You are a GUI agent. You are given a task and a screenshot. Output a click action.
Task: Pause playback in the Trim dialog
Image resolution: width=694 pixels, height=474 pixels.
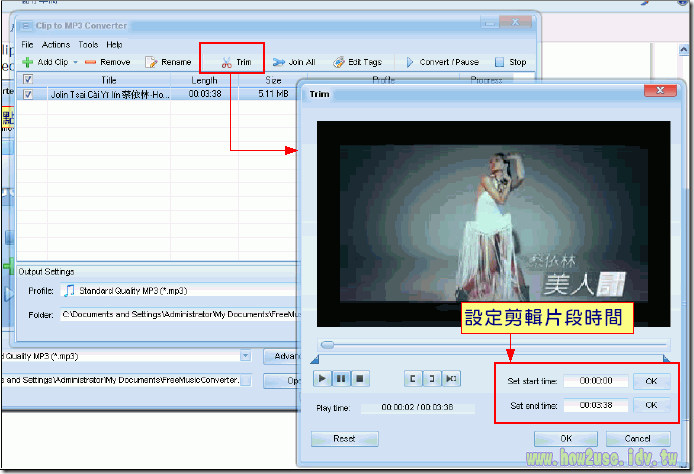click(342, 379)
